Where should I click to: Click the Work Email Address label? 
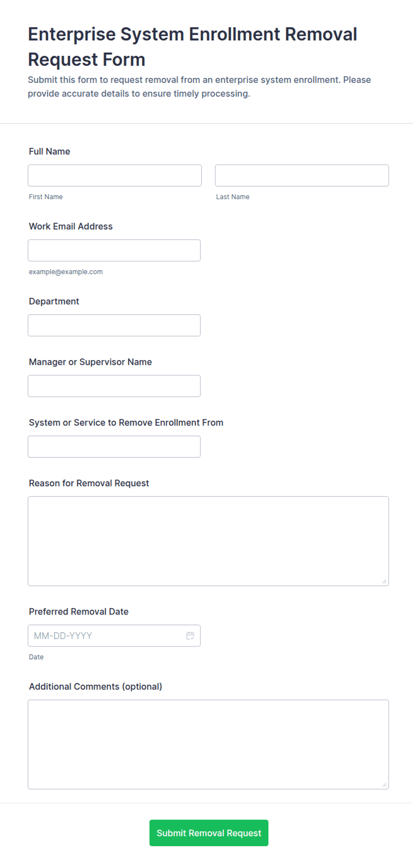[x=71, y=226]
